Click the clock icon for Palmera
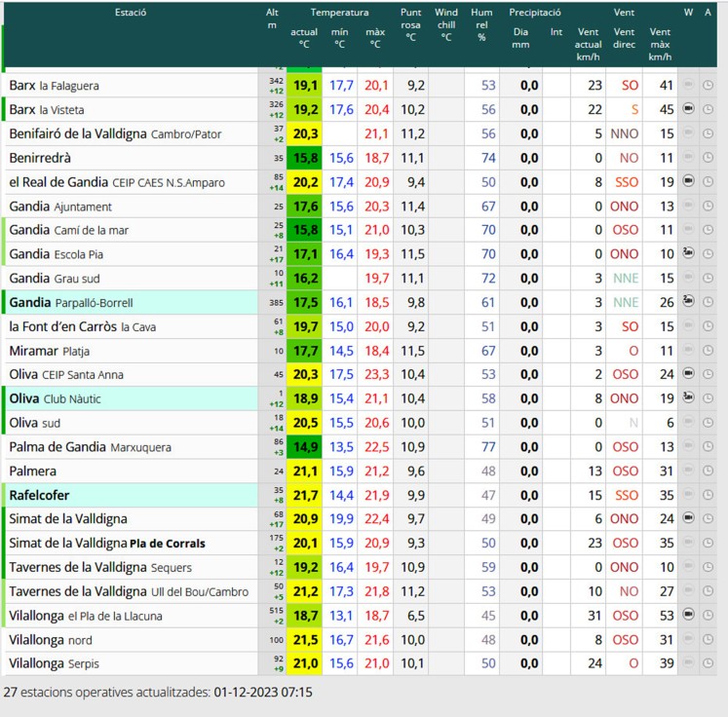The image size is (728, 717). tap(709, 472)
